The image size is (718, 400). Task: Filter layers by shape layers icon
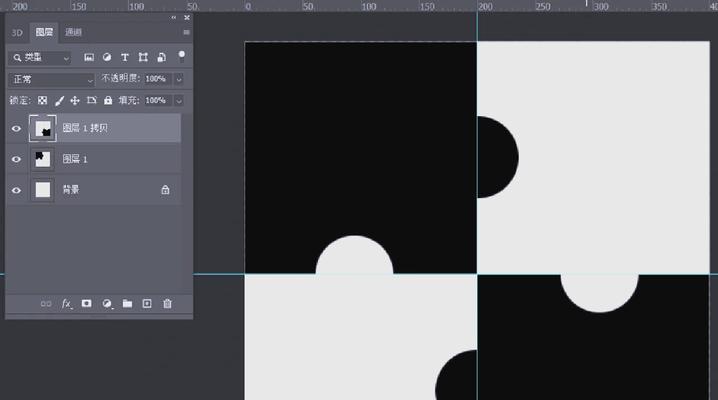point(143,57)
